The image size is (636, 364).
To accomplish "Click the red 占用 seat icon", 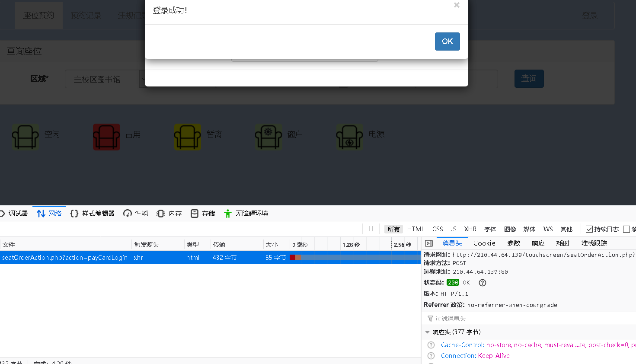I will 106,137.
